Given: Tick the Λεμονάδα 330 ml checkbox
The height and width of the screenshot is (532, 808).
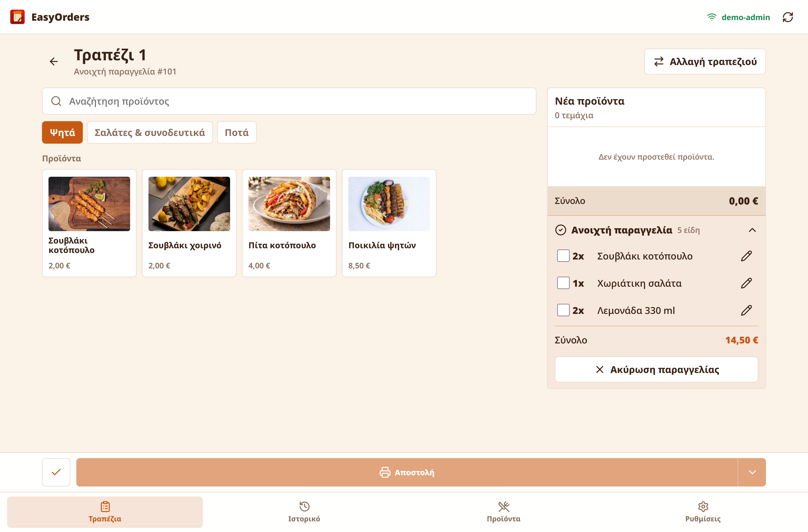Looking at the screenshot, I should pos(563,310).
